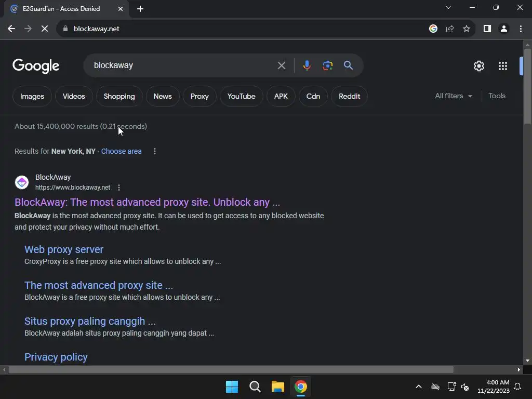Image resolution: width=532 pixels, height=399 pixels.
Task: Open a new tab with plus button
Action: coord(140,9)
